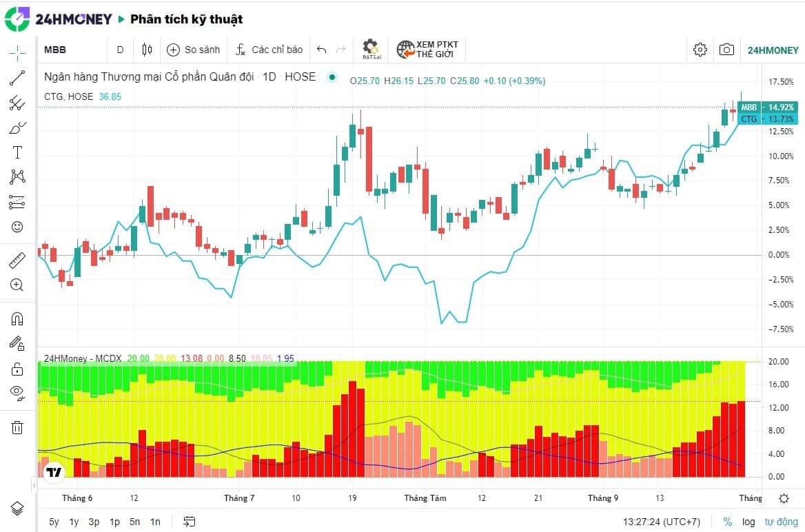The width and height of the screenshot is (805, 532).
Task: Open the emoji icons tool
Action: coord(17,227)
